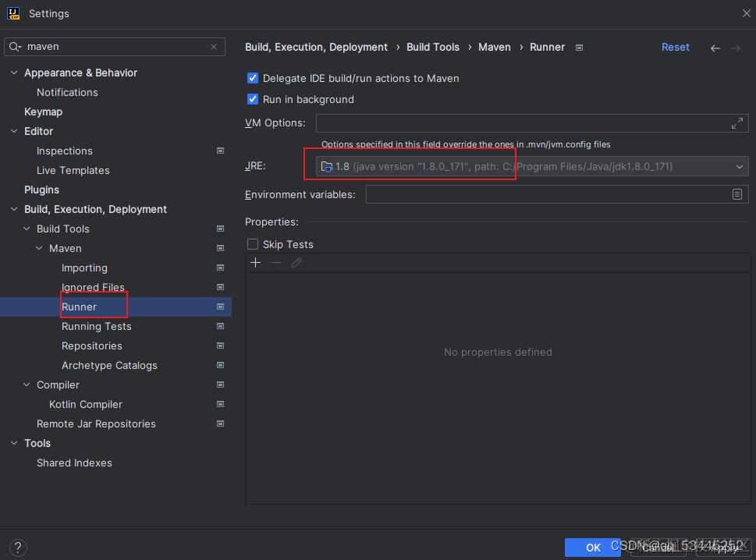Collapse the Build Tools node

tap(27, 229)
